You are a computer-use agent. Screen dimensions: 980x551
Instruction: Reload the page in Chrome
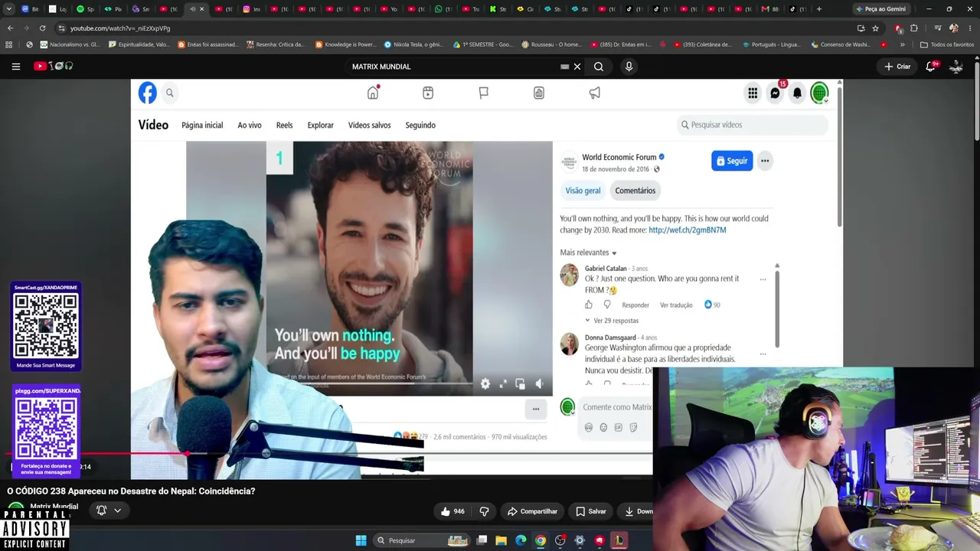42,28
